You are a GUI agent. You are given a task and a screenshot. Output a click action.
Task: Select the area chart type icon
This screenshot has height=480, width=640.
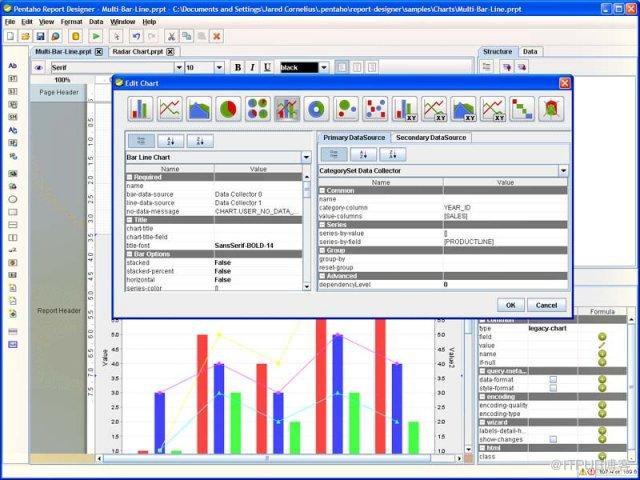pos(199,109)
